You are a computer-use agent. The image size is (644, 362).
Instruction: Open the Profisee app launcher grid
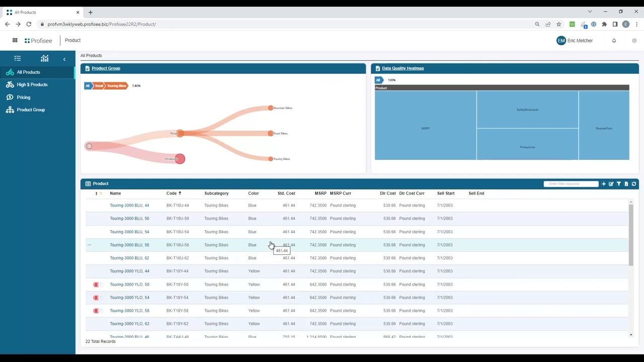pos(15,41)
